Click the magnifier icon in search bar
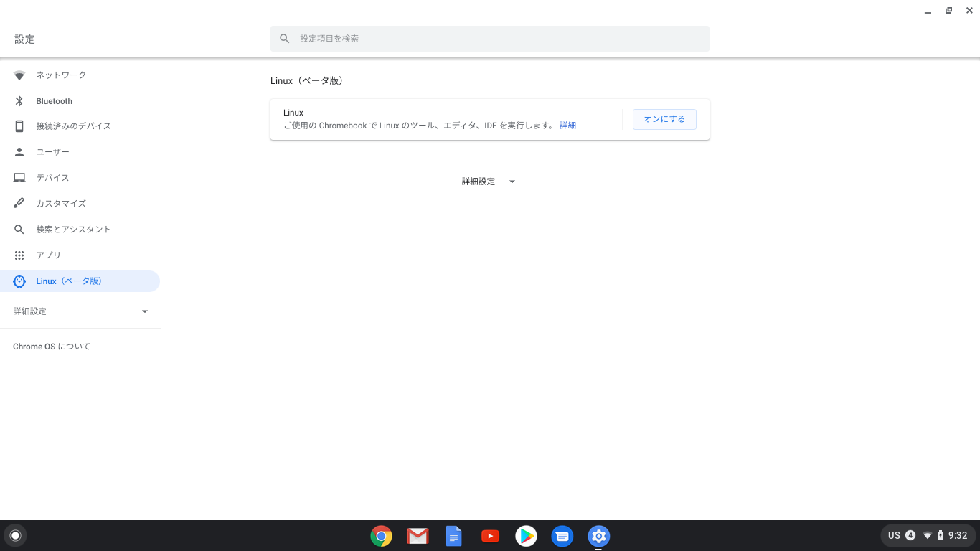The height and width of the screenshot is (551, 980). (x=285, y=39)
